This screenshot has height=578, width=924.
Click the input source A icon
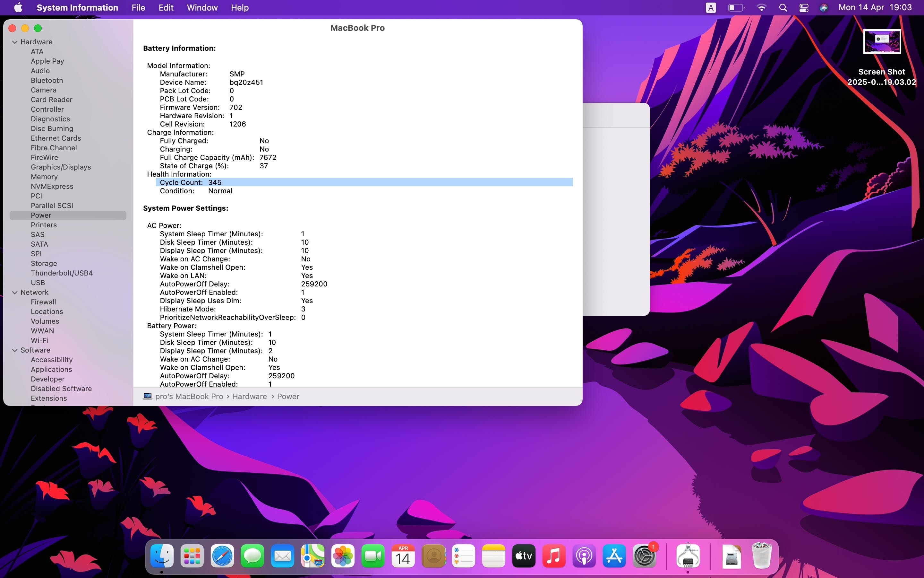711,8
